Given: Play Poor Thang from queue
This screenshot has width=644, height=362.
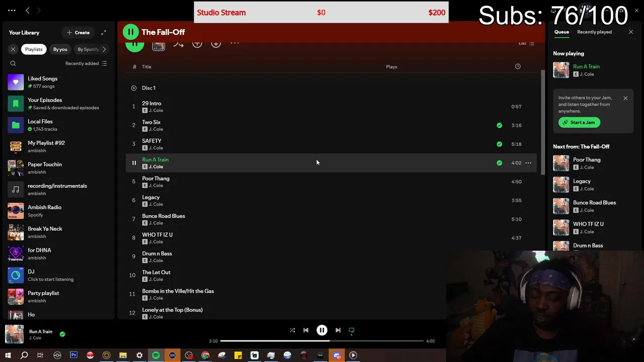Looking at the screenshot, I should [x=594, y=163].
